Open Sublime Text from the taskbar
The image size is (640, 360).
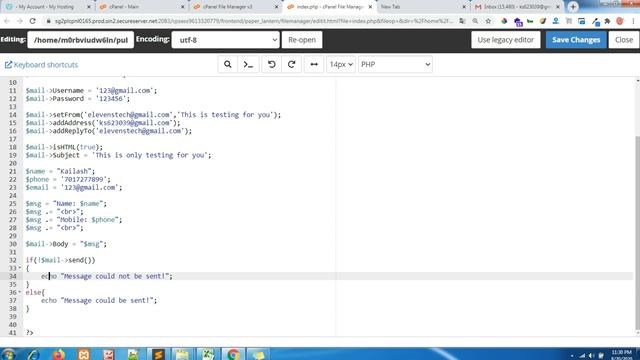[158, 354]
